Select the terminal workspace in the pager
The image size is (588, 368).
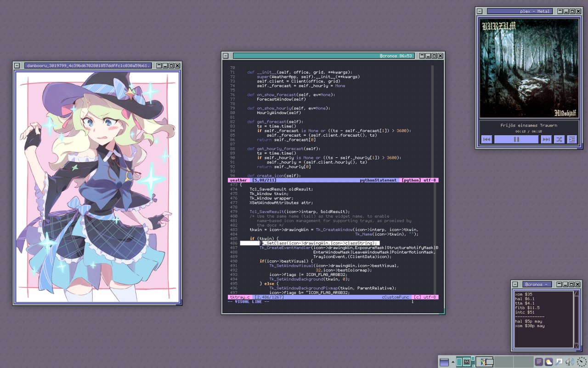[466, 362]
